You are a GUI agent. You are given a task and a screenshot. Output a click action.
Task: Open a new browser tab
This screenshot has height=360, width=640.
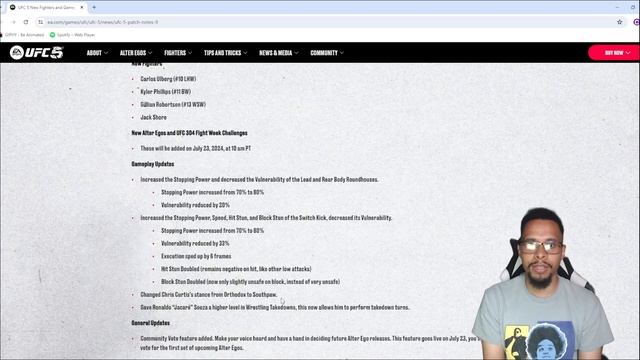click(x=94, y=7)
